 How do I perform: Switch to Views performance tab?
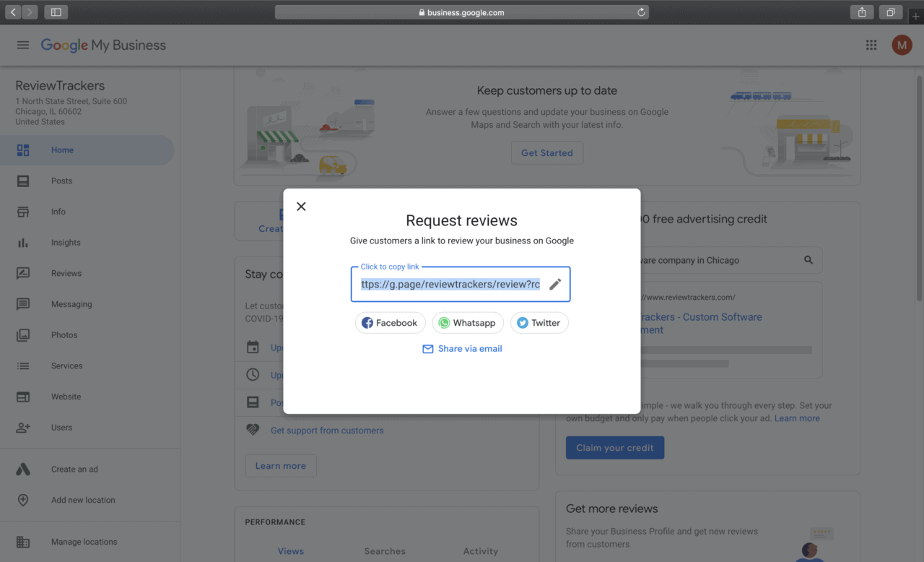[291, 551]
